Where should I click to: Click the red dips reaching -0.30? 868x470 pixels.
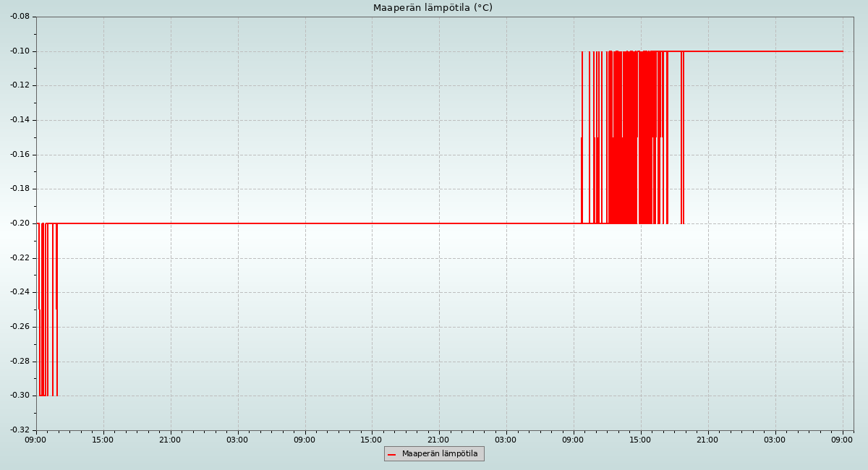click(43, 325)
